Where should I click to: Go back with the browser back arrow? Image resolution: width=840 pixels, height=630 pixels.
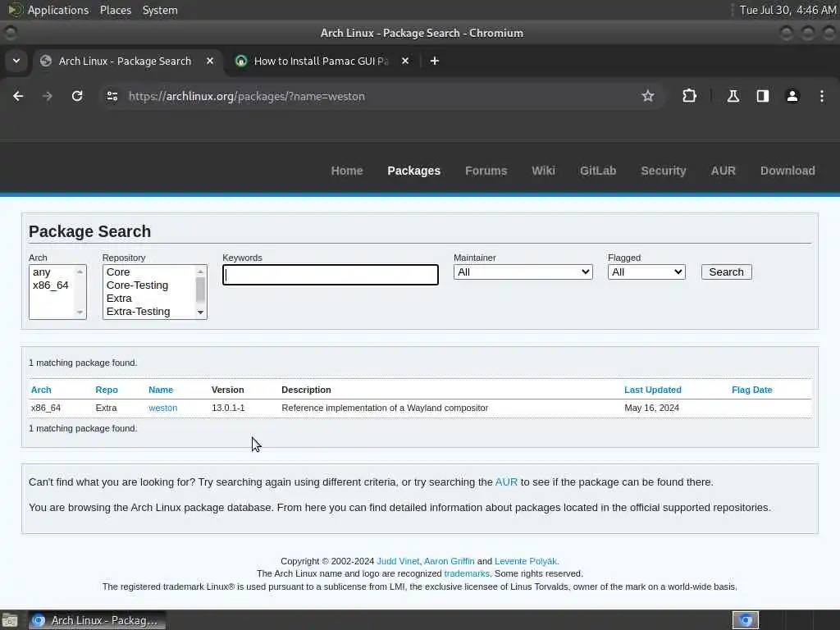click(x=18, y=96)
